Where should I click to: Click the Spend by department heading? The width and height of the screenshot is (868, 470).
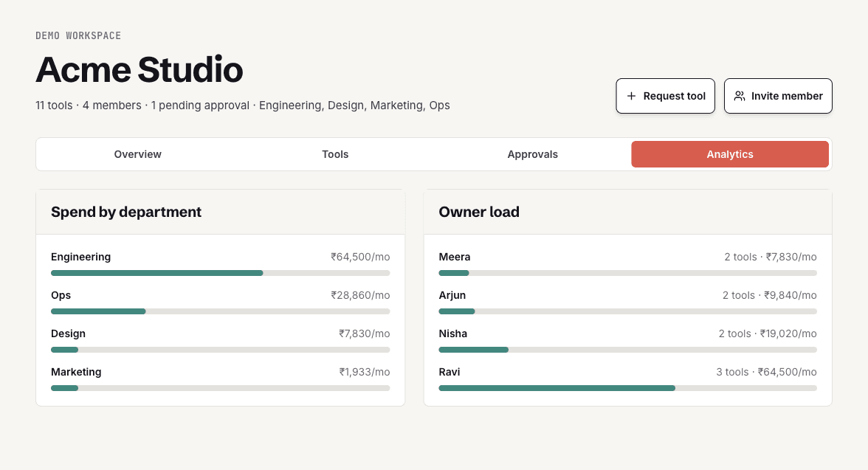[x=126, y=212]
